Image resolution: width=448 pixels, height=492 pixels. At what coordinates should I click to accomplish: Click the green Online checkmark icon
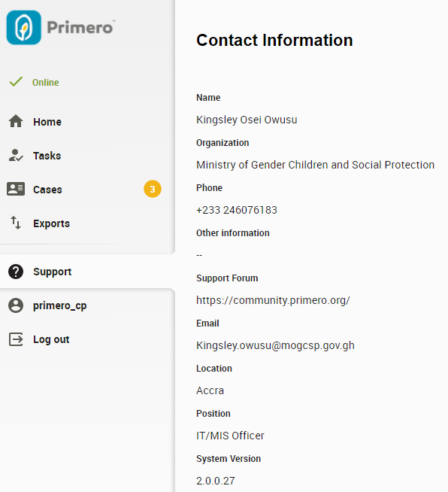16,81
